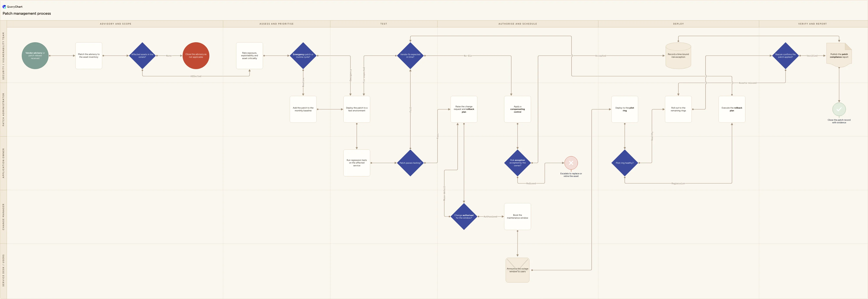The height and width of the screenshot is (299, 868).
Task: Select the Deploy to the pilot ring box
Action: (x=624, y=109)
